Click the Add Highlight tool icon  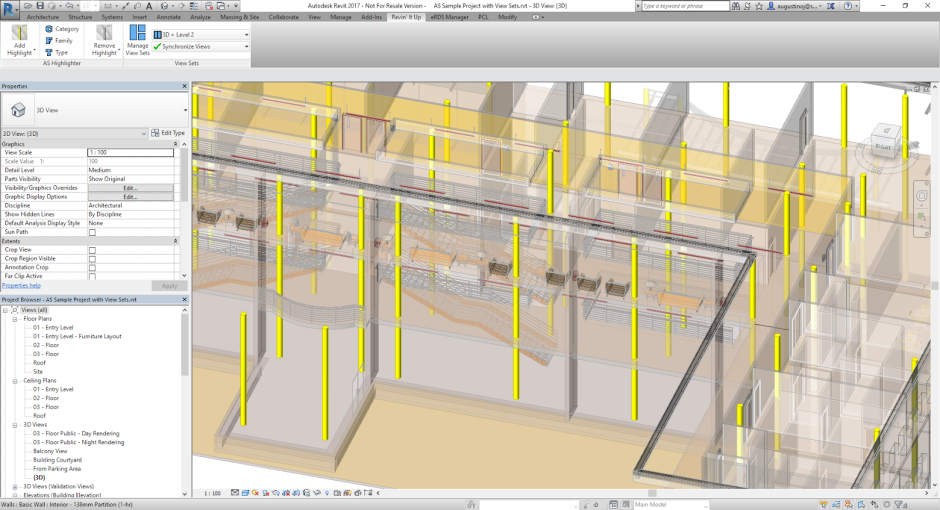tap(19, 34)
